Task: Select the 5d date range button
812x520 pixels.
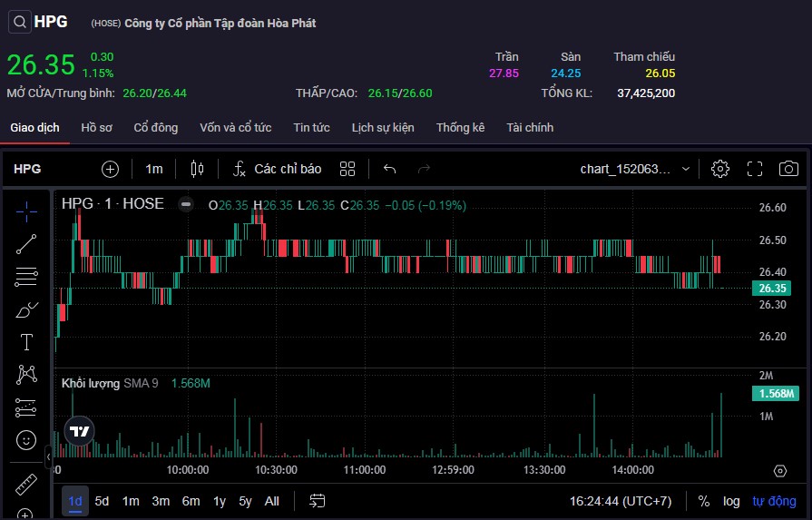Action: [102, 501]
